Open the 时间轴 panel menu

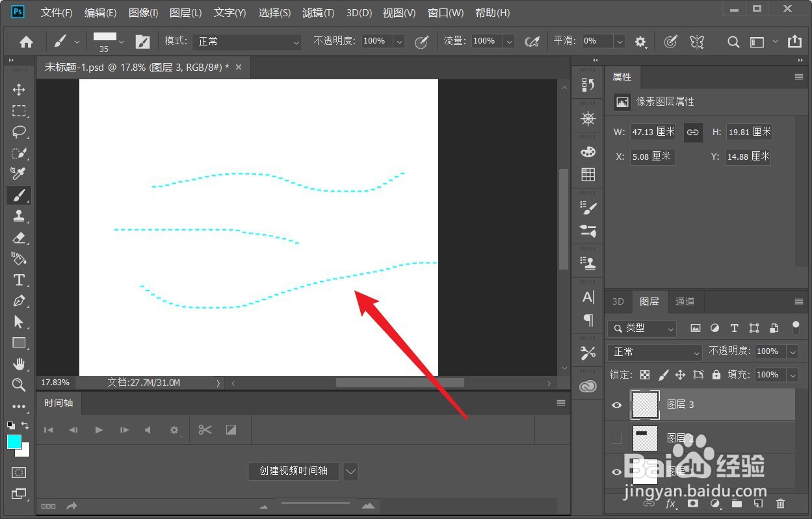coord(561,403)
